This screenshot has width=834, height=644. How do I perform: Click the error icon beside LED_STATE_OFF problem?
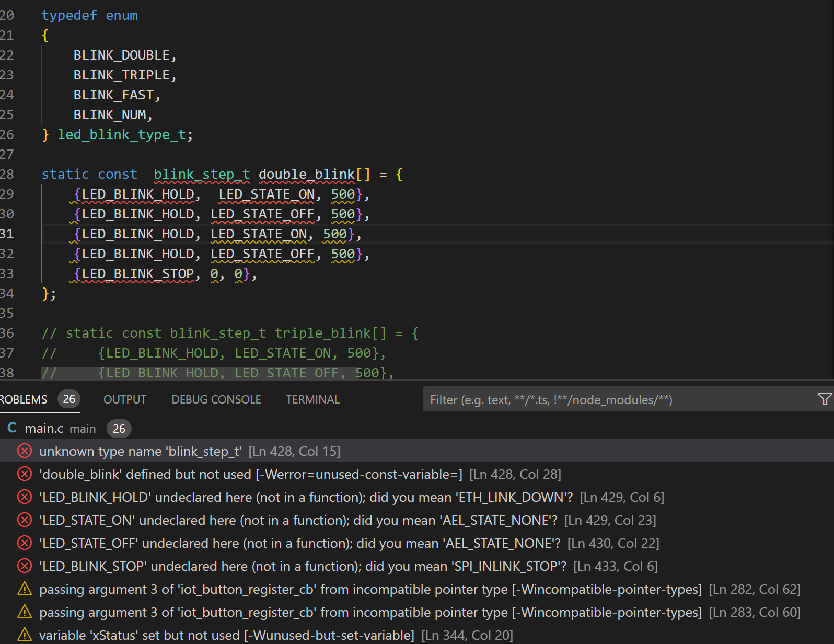pos(25,543)
